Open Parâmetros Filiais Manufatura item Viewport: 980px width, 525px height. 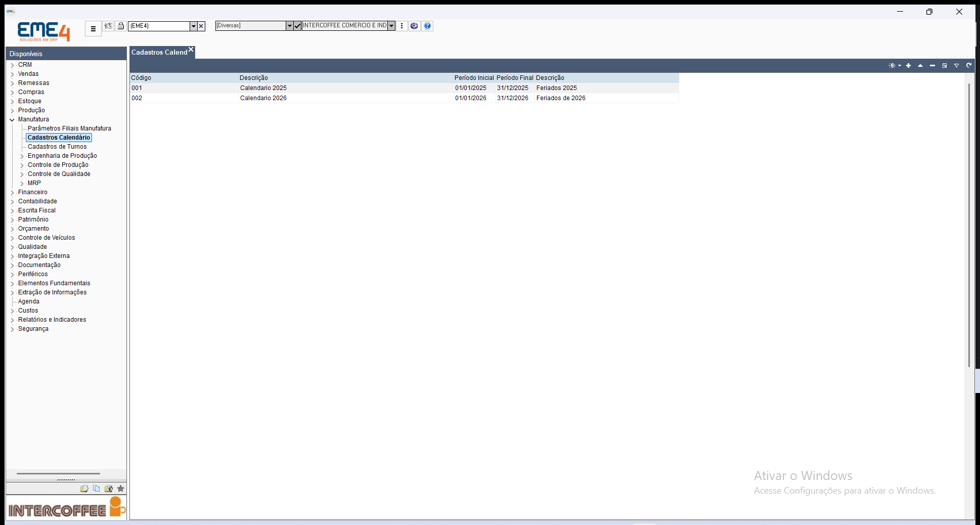coord(69,128)
